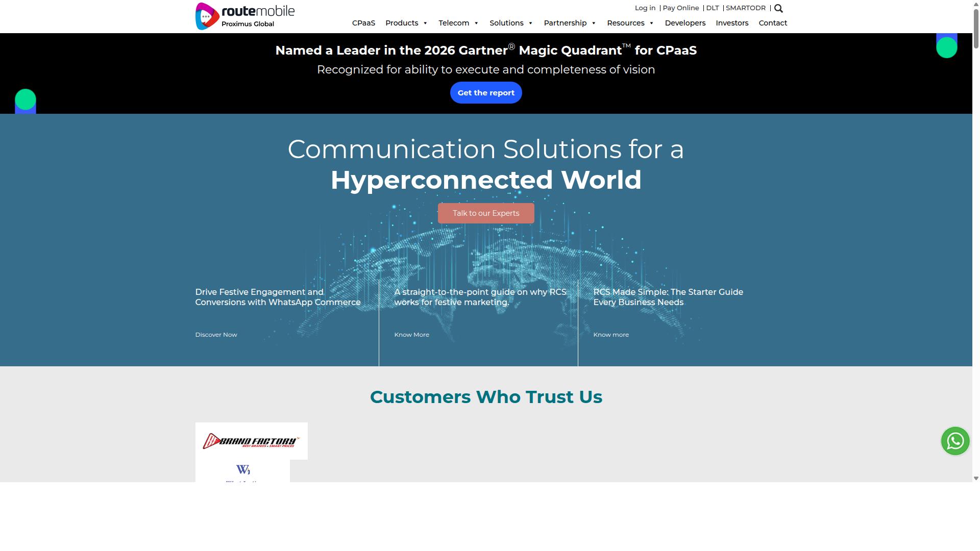Expand the Products dropdown menu
Screen dimensions: 980x551
click(x=406, y=23)
